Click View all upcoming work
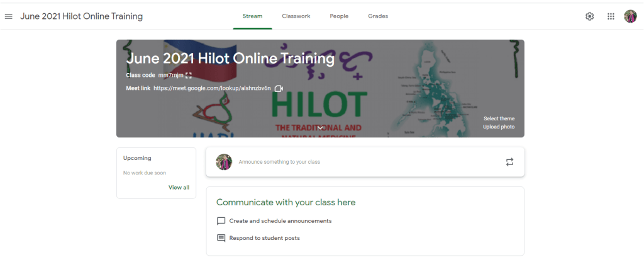 (x=179, y=188)
